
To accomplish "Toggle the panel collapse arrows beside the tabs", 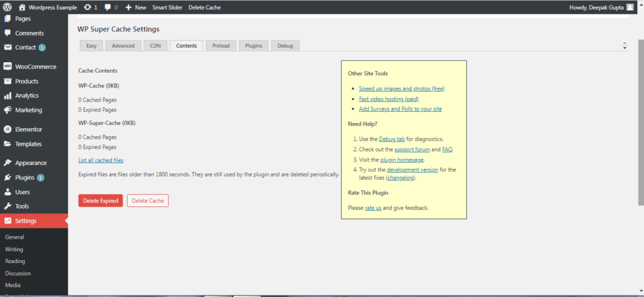I will click(625, 46).
